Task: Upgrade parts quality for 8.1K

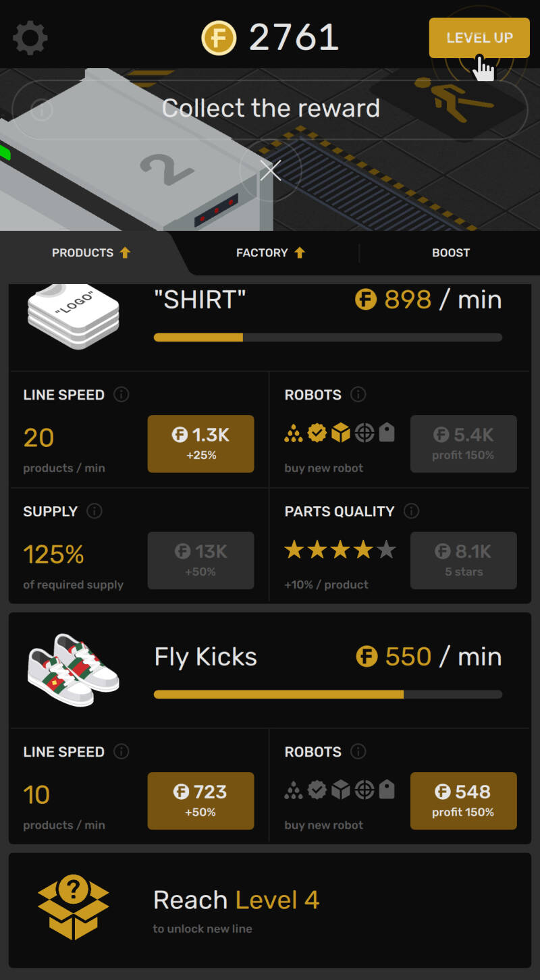Action: point(463,560)
